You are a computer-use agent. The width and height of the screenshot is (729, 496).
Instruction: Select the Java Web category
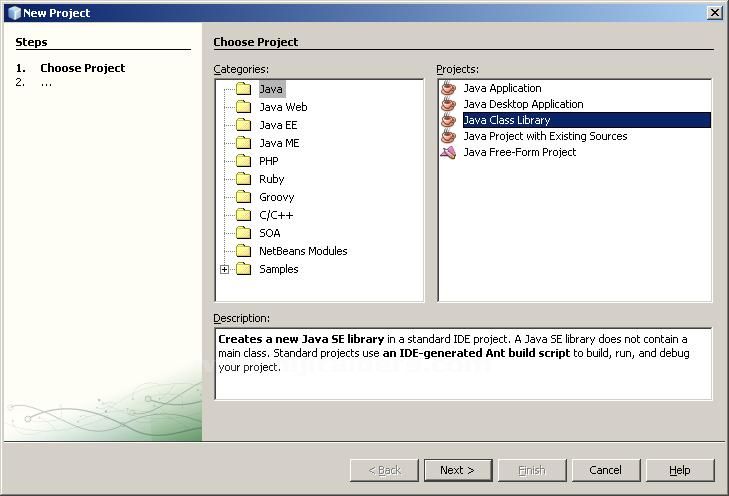click(283, 107)
